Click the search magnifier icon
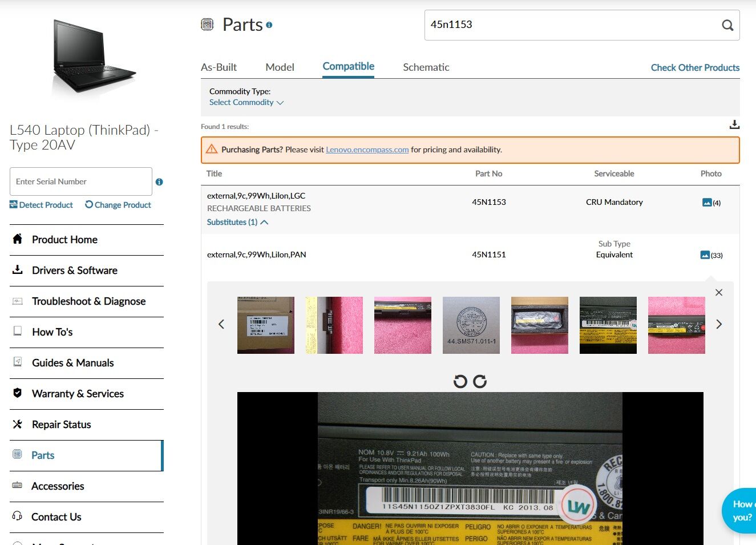 (727, 25)
